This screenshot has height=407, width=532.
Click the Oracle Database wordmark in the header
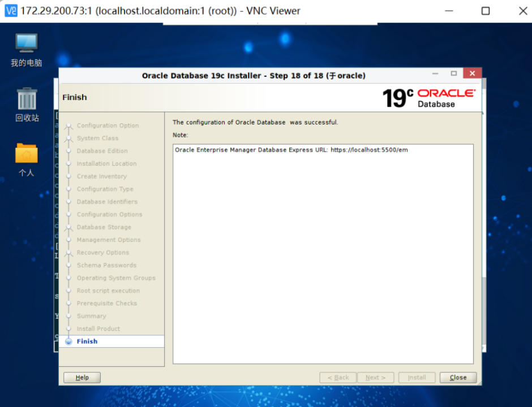point(445,97)
